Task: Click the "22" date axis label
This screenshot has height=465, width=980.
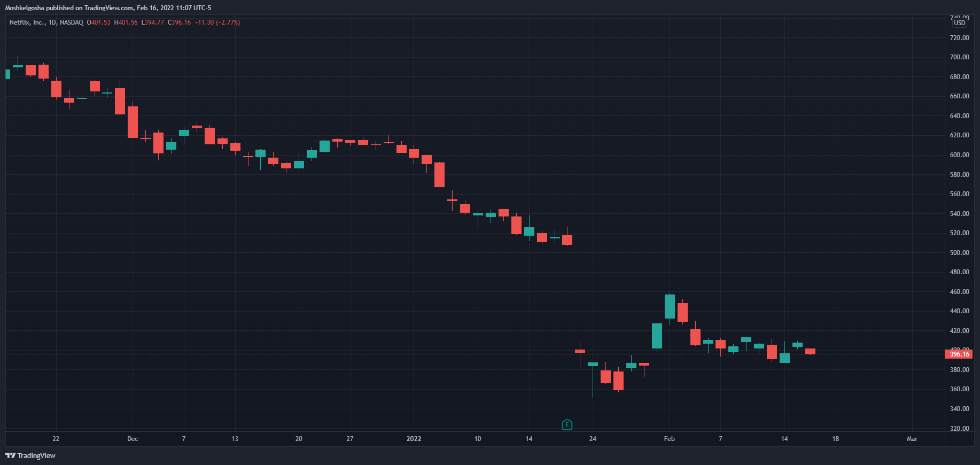Action: coord(56,439)
